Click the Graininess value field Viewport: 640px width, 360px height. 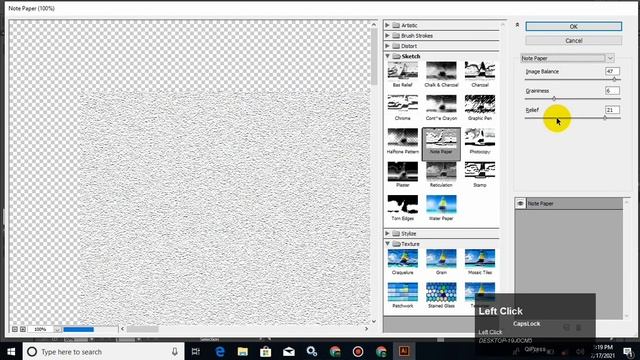612,91
